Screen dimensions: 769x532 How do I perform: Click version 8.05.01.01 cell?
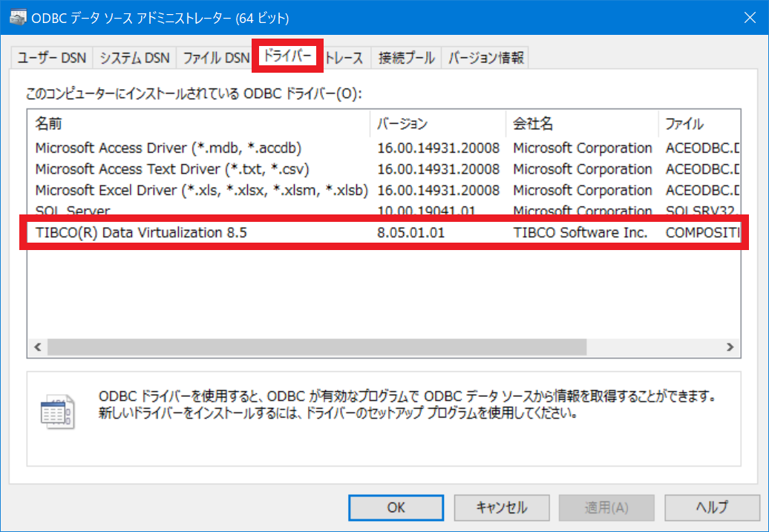(x=411, y=232)
